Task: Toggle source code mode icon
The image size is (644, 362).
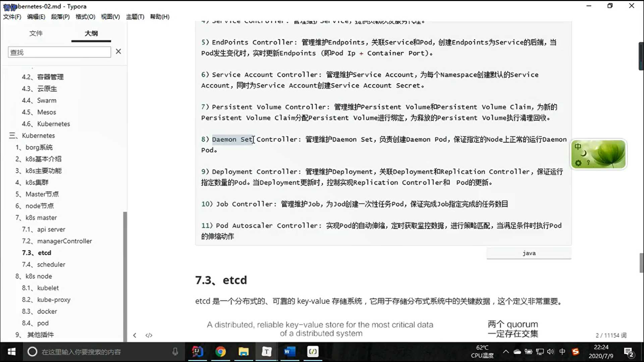Action: (x=149, y=335)
